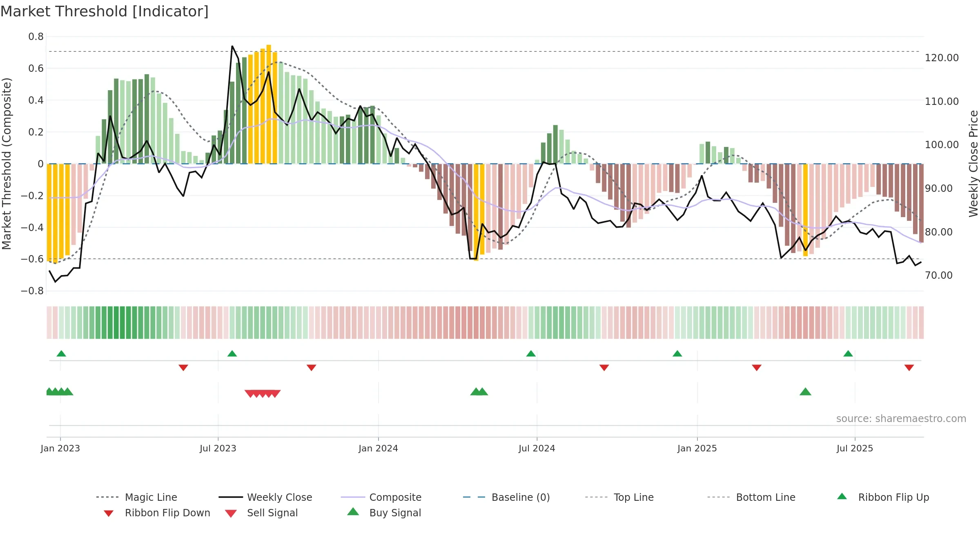Click the 110.00 price tick on the right axis
The image size is (980, 551).
point(942,102)
